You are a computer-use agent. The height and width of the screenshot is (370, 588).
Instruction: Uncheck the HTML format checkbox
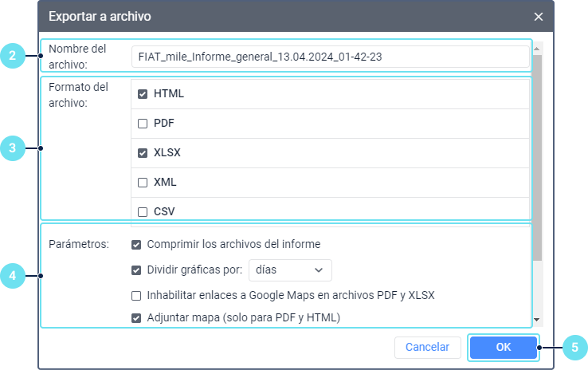pyautogui.click(x=143, y=94)
